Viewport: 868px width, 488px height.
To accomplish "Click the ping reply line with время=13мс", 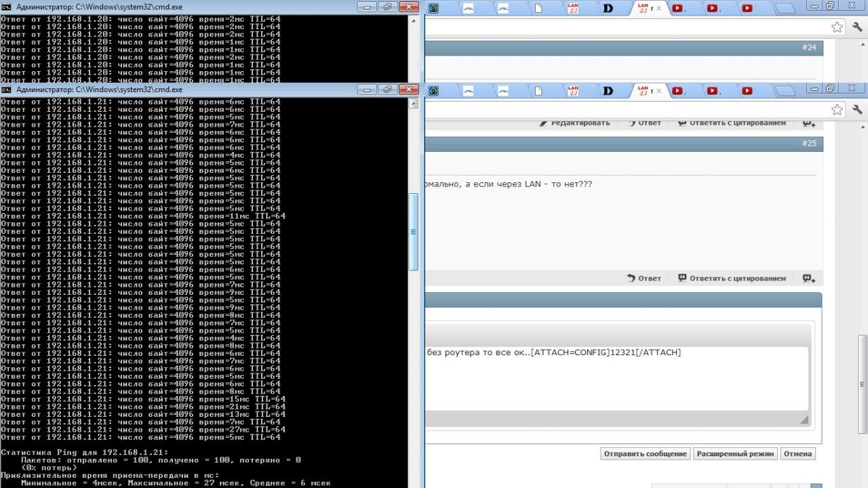I will point(143,414).
